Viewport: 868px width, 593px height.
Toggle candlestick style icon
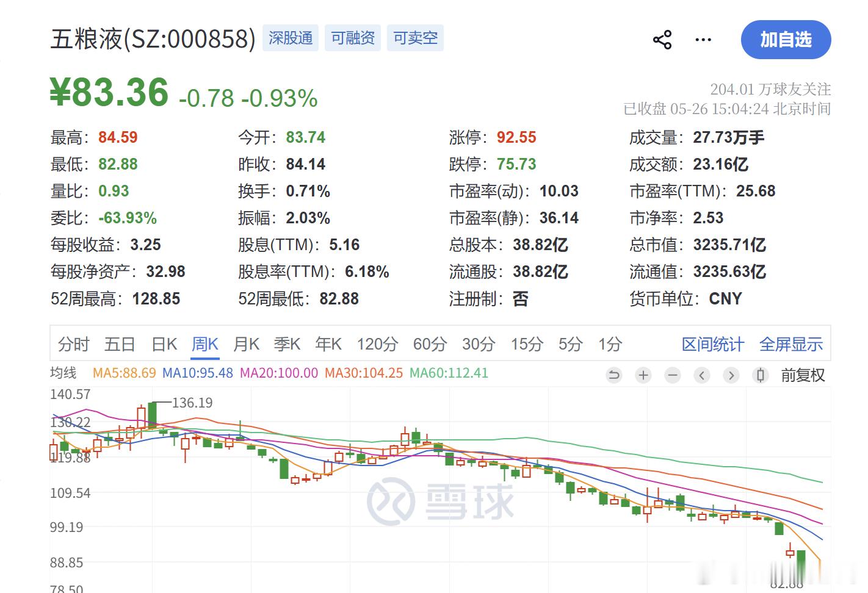tap(761, 375)
